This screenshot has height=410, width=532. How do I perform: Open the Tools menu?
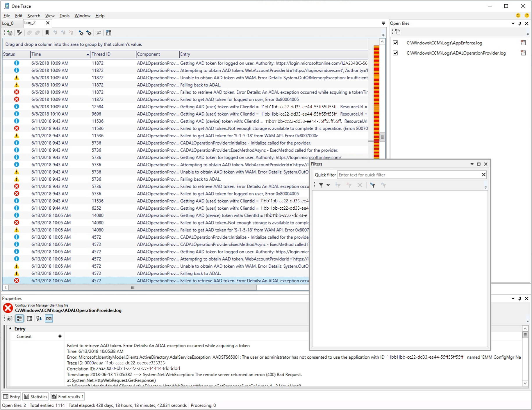coord(64,16)
